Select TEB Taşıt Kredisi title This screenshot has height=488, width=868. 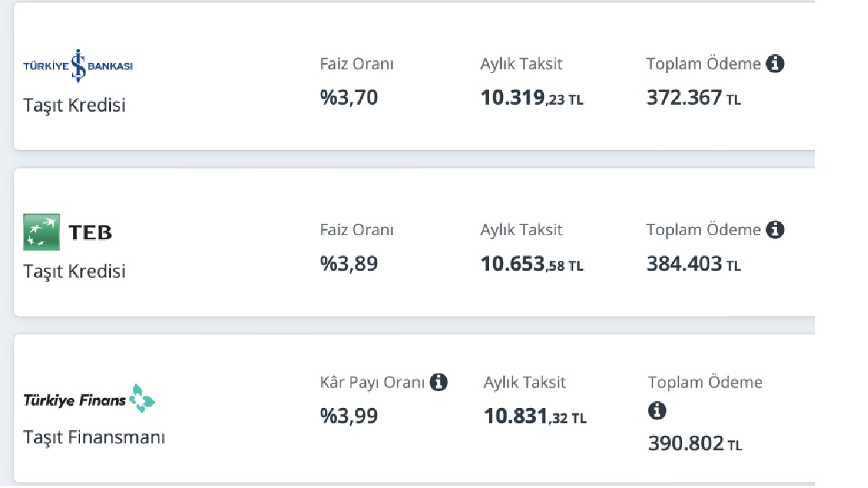point(75,272)
